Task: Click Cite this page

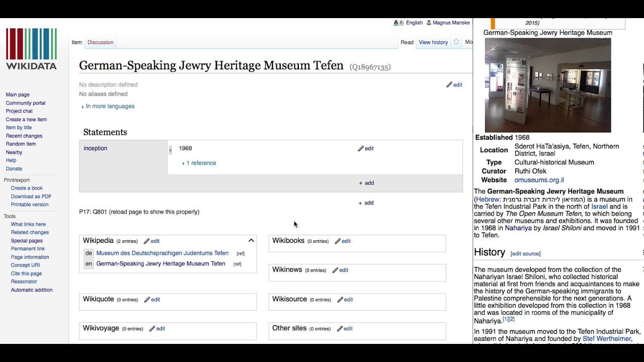Action: click(26, 274)
